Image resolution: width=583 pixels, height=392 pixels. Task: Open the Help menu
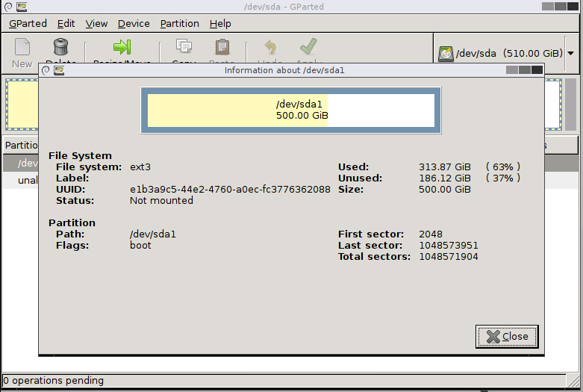(220, 23)
